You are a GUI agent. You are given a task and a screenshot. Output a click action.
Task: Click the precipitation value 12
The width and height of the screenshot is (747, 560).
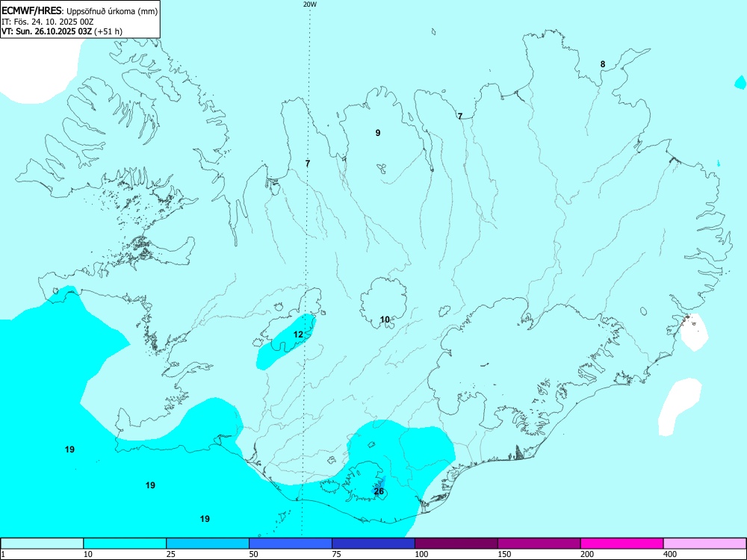(x=298, y=335)
